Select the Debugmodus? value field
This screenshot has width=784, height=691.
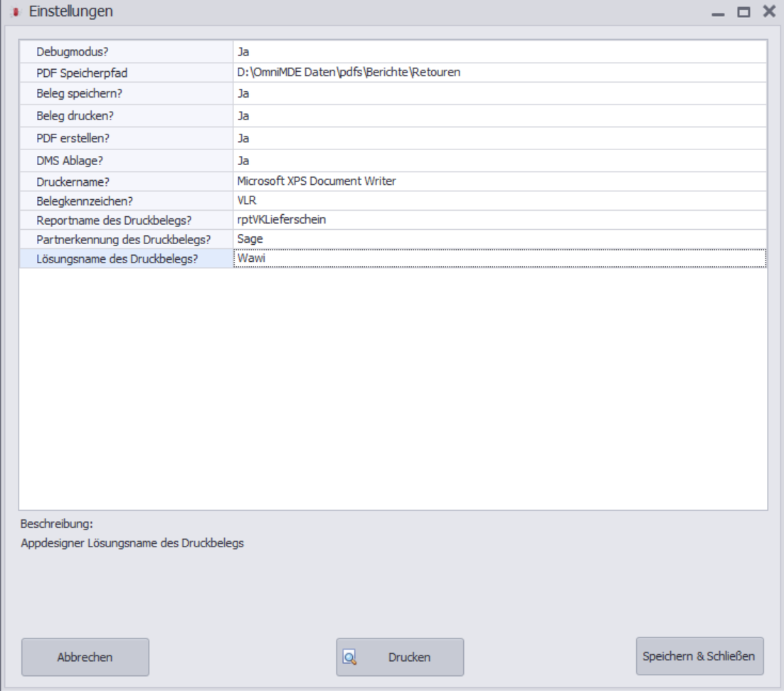point(499,51)
